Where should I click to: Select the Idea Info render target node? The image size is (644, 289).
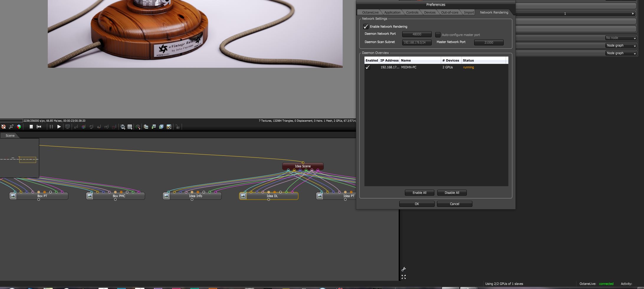coord(192,196)
